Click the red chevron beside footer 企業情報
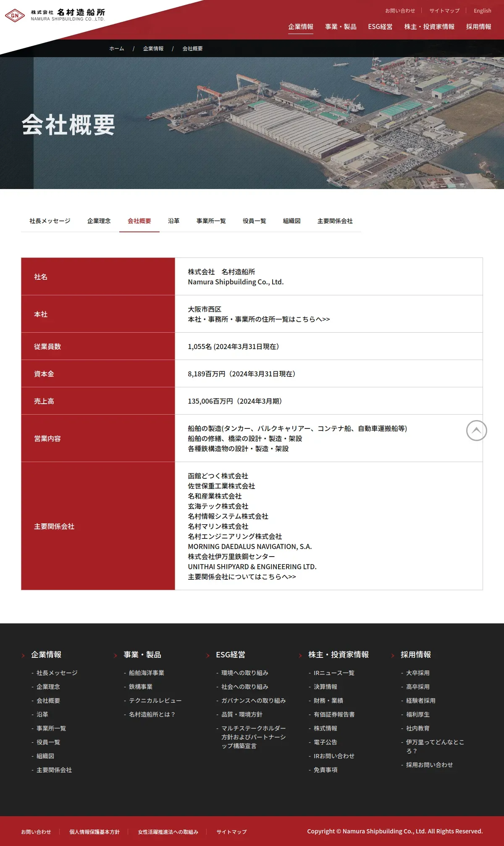504x846 pixels. click(23, 655)
